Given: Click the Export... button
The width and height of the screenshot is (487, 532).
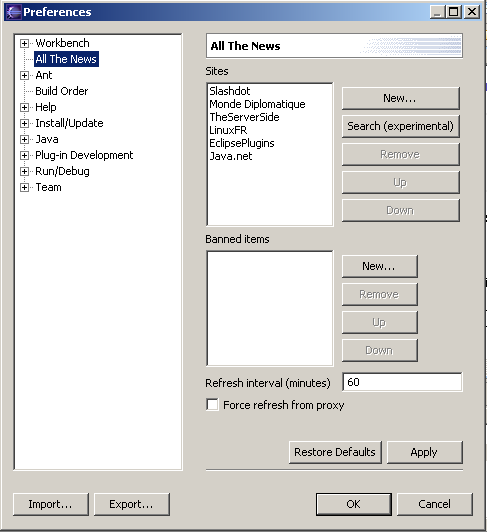Looking at the screenshot, I should click(x=132, y=505).
